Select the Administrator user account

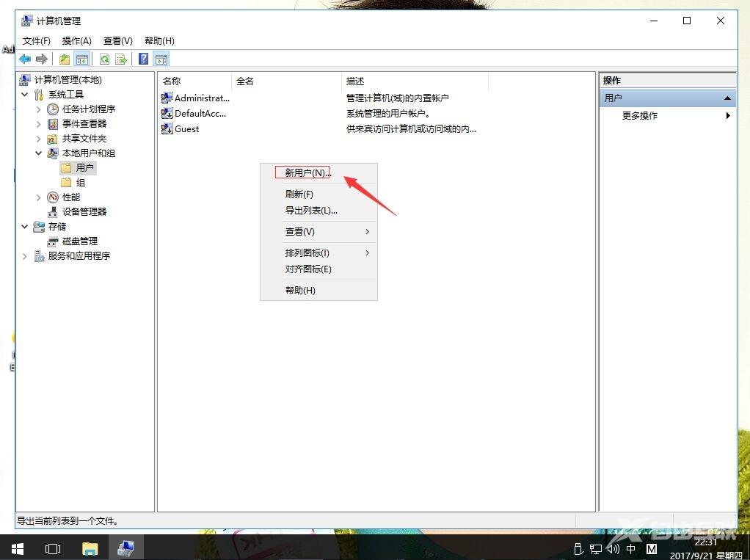tap(201, 98)
